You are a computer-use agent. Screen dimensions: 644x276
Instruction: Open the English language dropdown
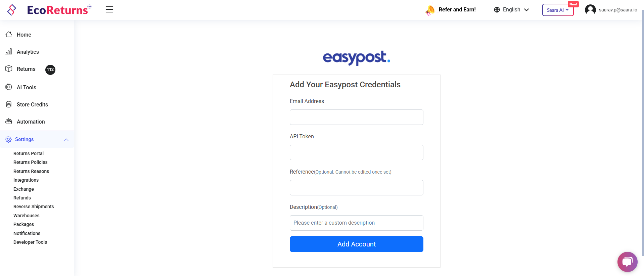pos(511,10)
